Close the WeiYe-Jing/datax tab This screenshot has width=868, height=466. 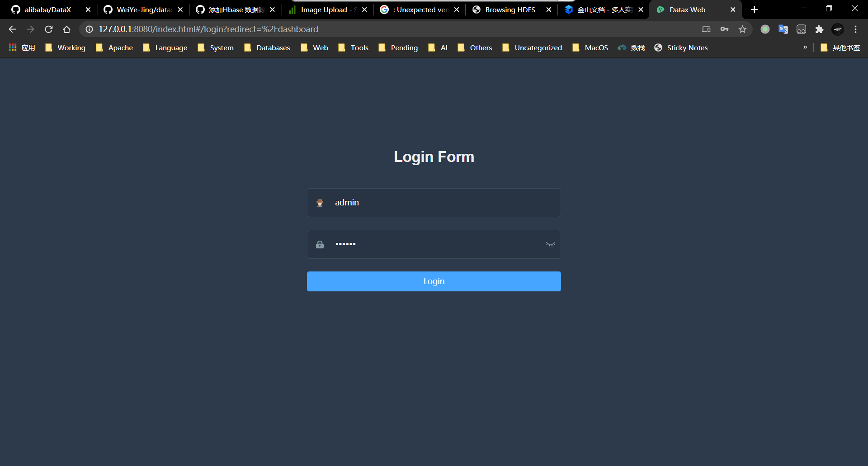(180, 10)
